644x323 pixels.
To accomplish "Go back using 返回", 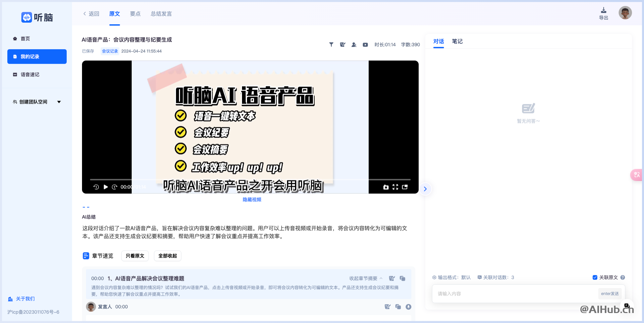I will pos(91,14).
